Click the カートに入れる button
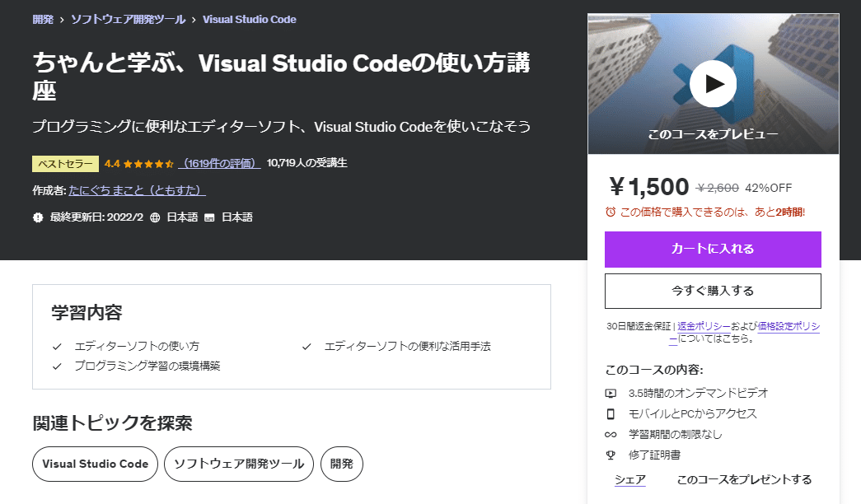 point(713,250)
